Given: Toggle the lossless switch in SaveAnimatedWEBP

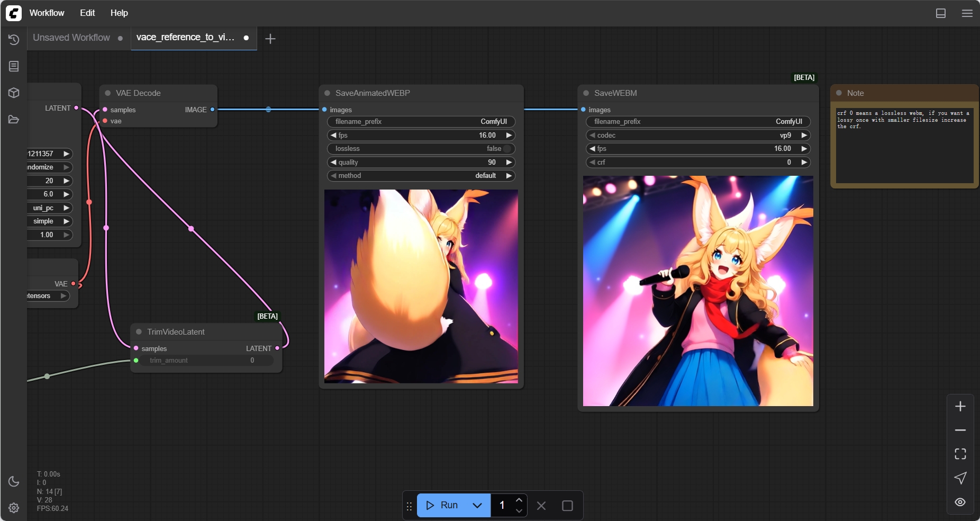Looking at the screenshot, I should click(x=506, y=149).
